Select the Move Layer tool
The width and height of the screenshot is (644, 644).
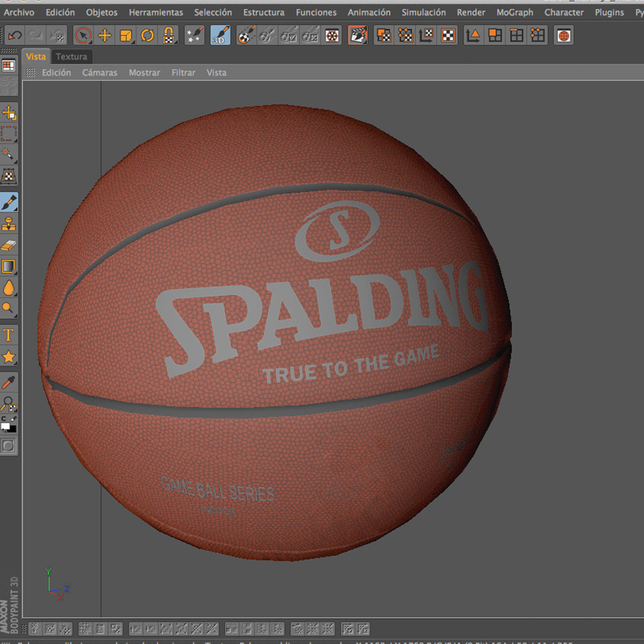(9, 113)
